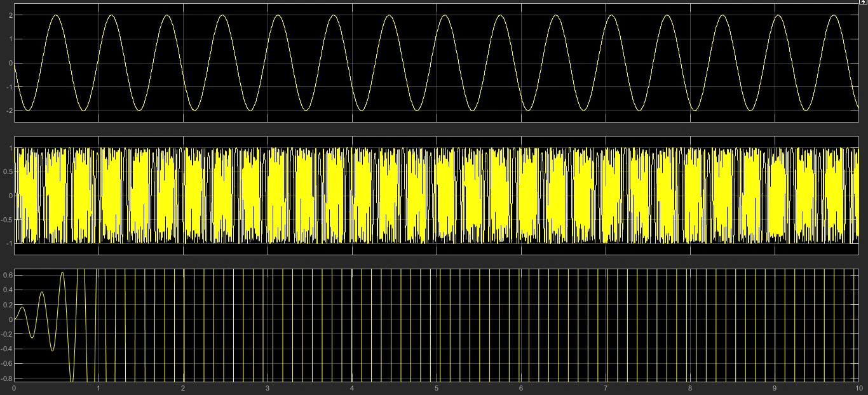Click the 0.2 y-axis label

8,305
